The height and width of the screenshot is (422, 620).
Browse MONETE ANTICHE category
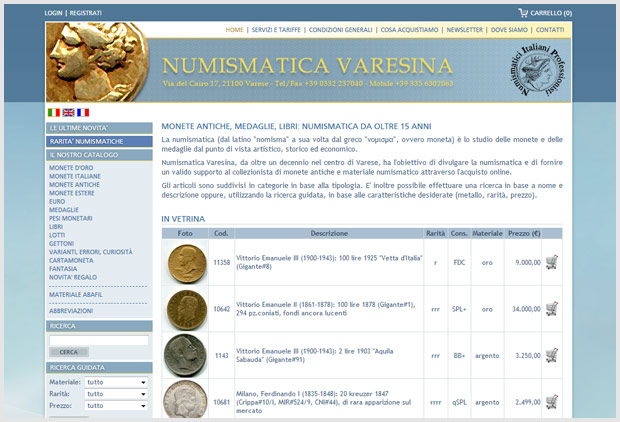74,185
